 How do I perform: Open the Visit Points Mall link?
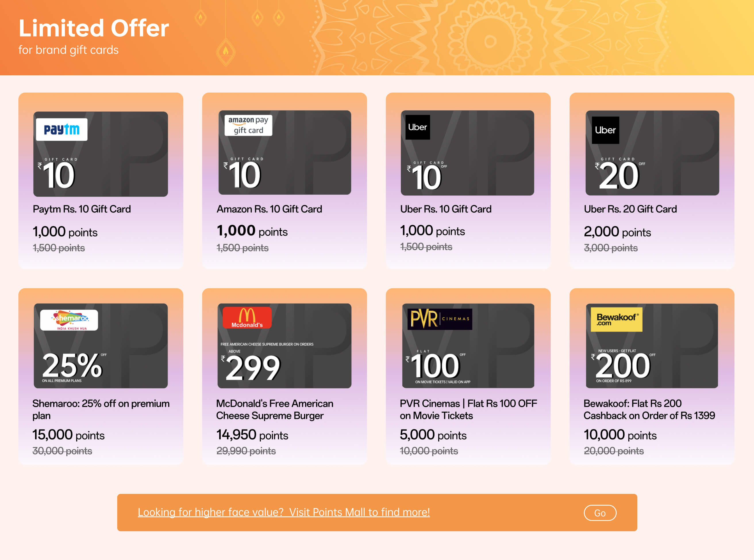tap(283, 512)
